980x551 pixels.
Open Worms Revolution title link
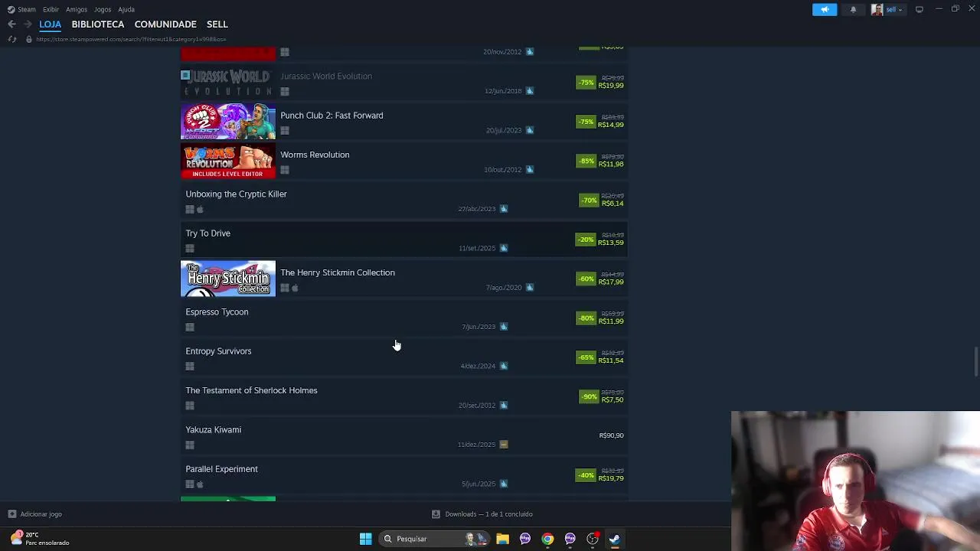tap(315, 155)
